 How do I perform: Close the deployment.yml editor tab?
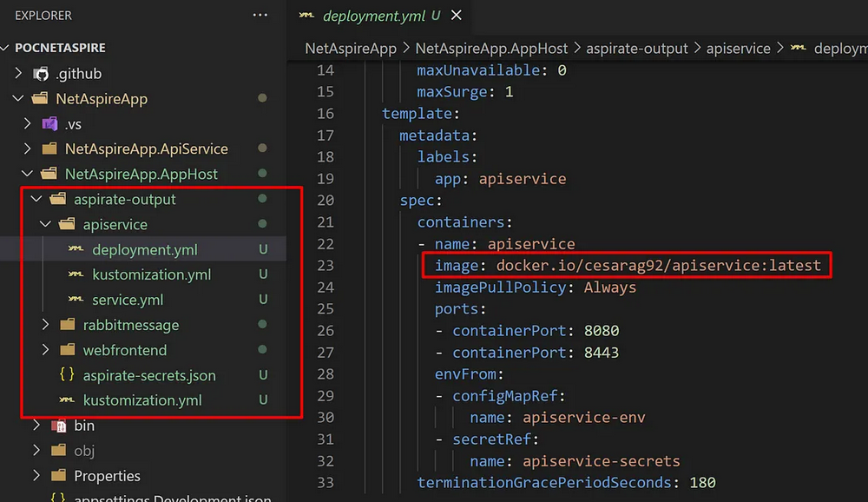(x=457, y=16)
